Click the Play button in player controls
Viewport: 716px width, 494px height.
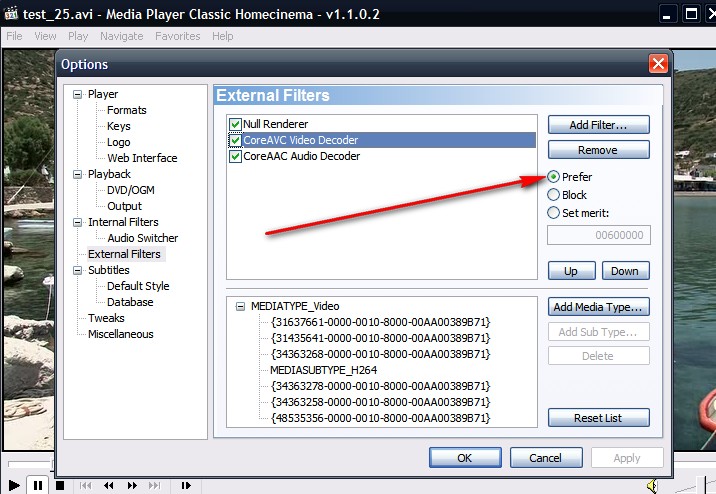[x=14, y=485]
